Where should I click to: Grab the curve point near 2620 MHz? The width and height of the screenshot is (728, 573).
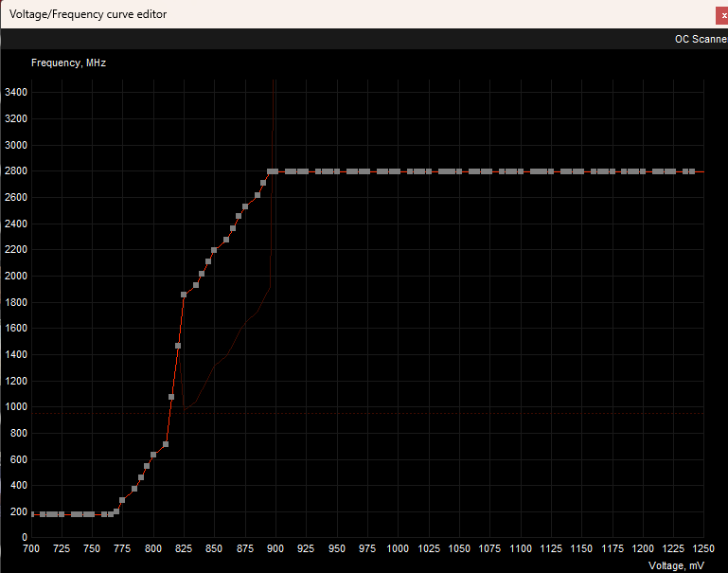click(257, 195)
